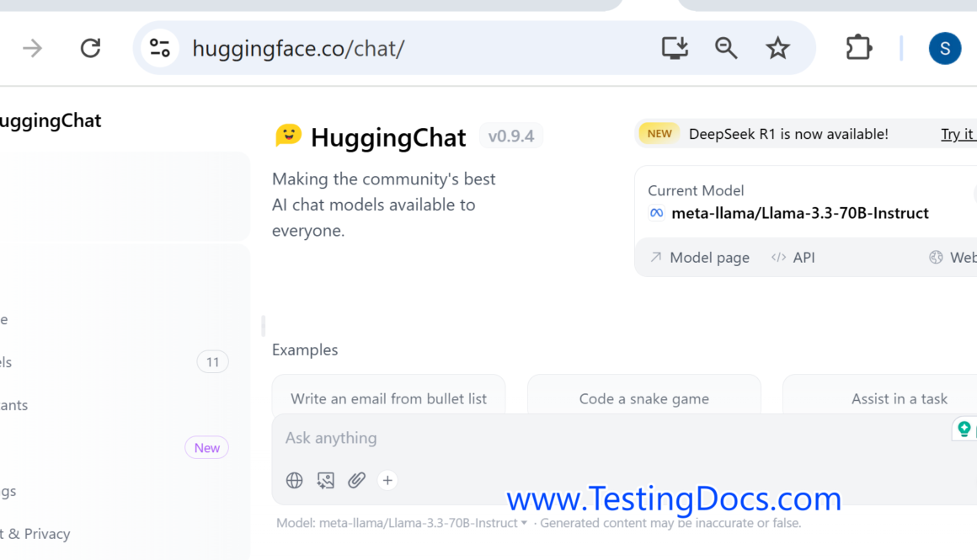Bookmark the page with the star icon
The height and width of the screenshot is (560, 977).
pyautogui.click(x=777, y=48)
